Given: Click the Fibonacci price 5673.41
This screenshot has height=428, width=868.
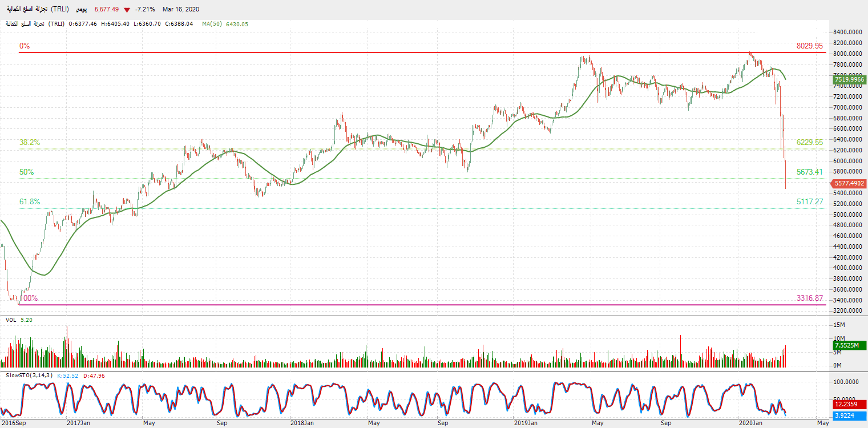Looking at the screenshot, I should click(810, 172).
